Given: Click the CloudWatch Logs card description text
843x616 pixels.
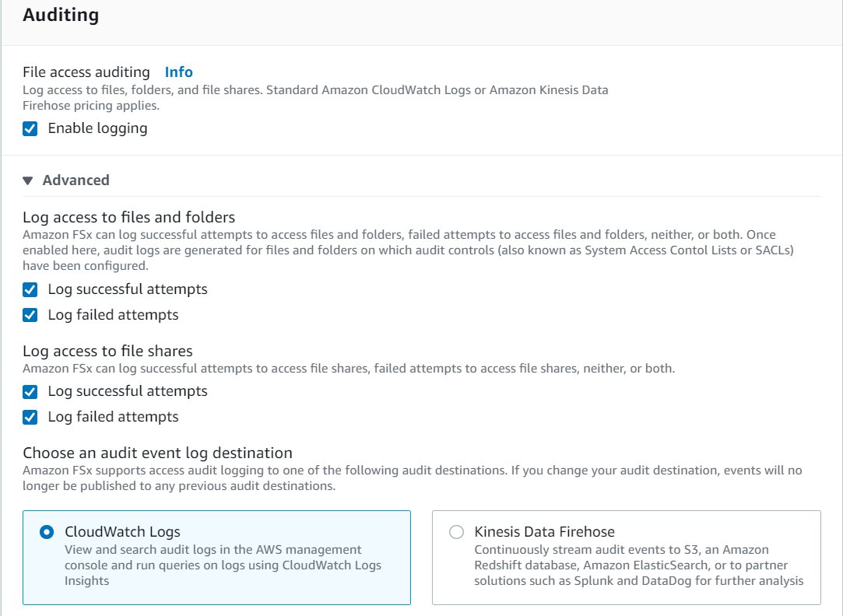Looking at the screenshot, I should [223, 565].
